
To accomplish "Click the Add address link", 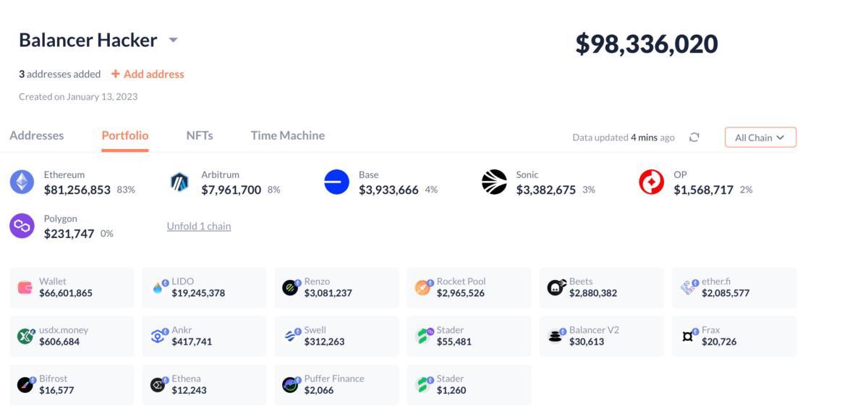I will click(148, 74).
